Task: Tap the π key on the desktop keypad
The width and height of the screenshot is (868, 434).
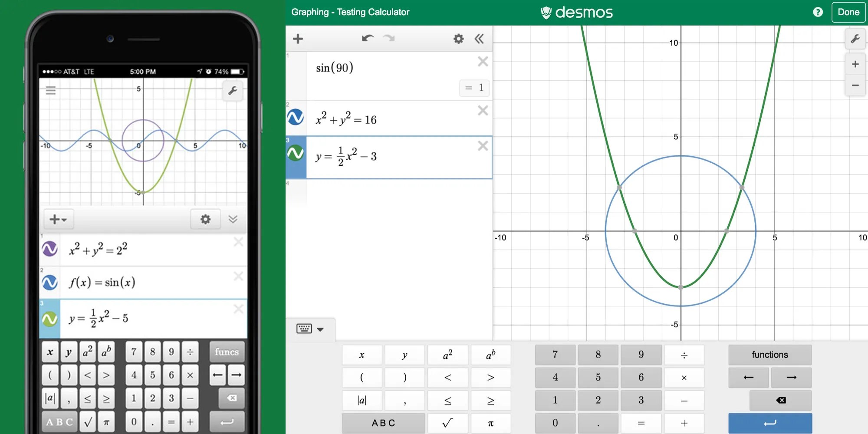Action: (490, 423)
